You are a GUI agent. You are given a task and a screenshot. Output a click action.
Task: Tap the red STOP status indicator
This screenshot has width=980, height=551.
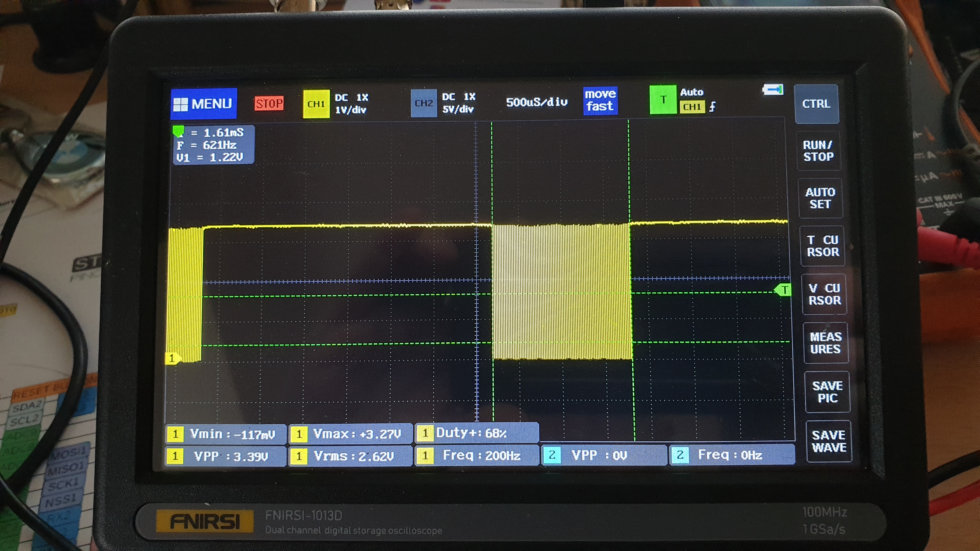click(x=269, y=103)
